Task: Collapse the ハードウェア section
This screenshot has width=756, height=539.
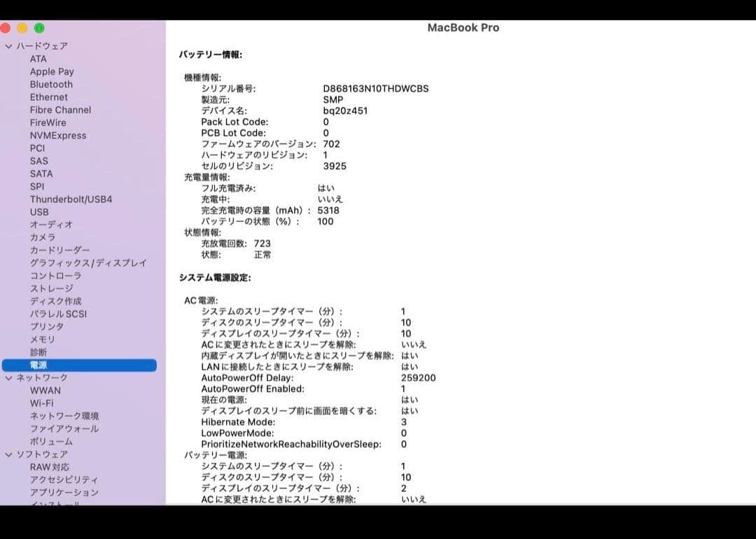Action: [8, 45]
